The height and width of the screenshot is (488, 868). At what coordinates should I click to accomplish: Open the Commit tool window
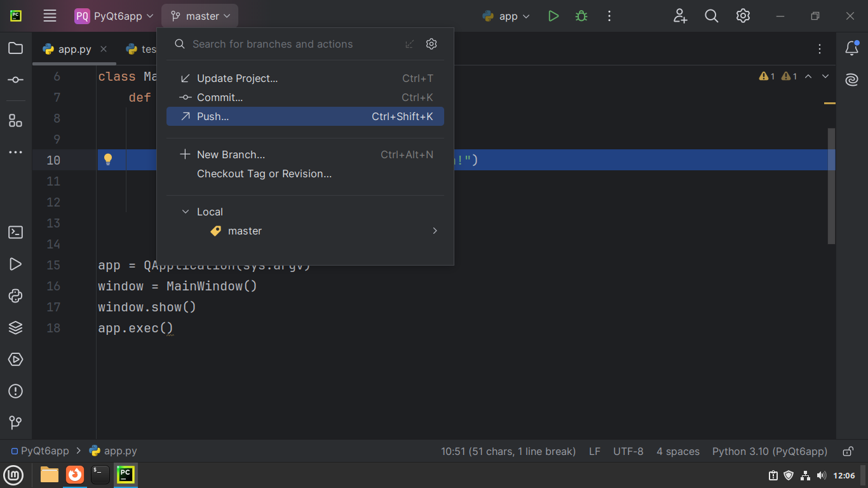[16, 80]
